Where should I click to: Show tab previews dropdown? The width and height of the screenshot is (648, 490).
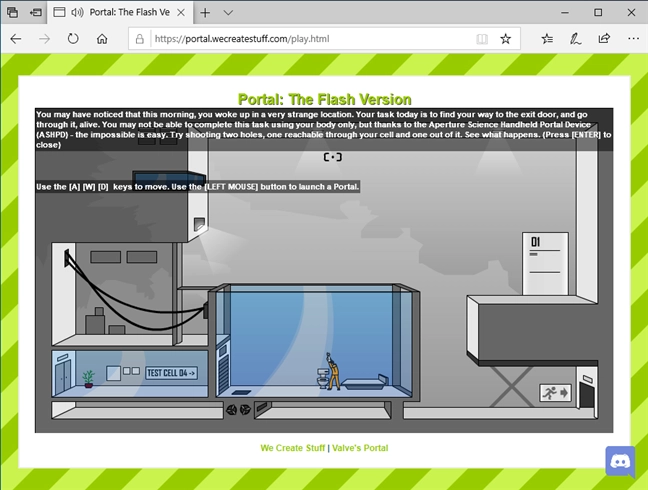click(228, 13)
